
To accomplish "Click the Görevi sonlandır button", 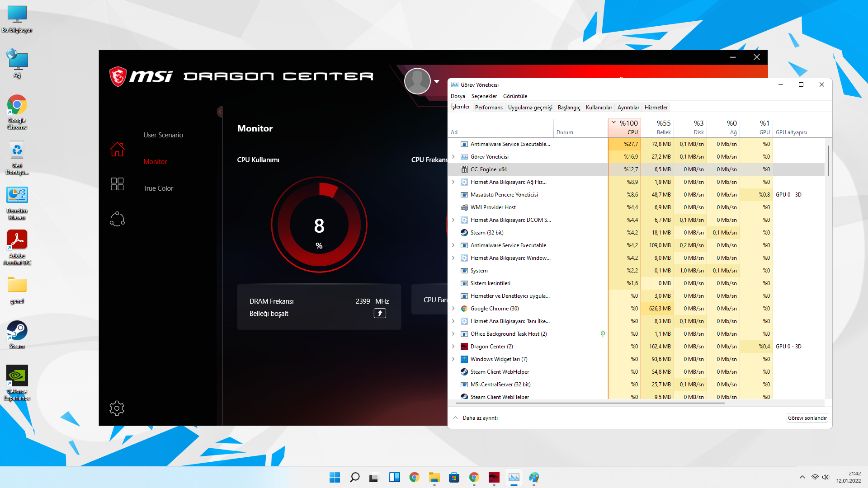I will coord(807,418).
